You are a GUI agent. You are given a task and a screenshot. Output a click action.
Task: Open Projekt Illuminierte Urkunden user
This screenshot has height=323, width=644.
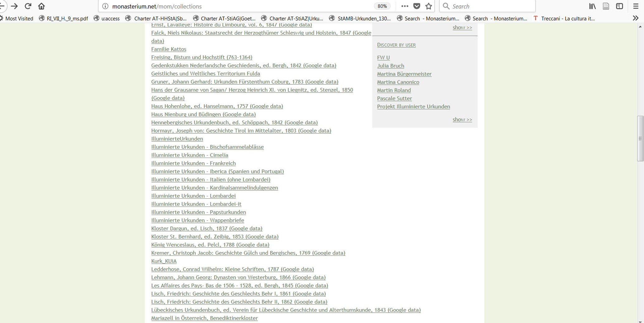(413, 107)
